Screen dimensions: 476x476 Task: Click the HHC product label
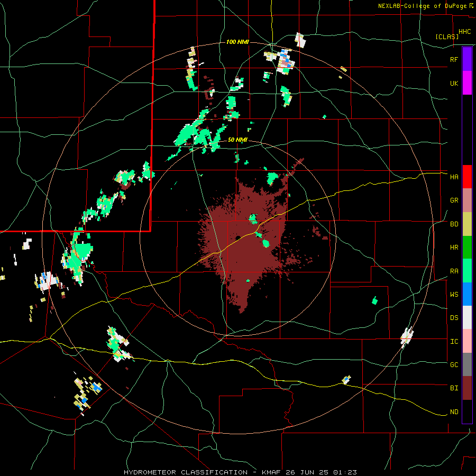tap(465, 32)
